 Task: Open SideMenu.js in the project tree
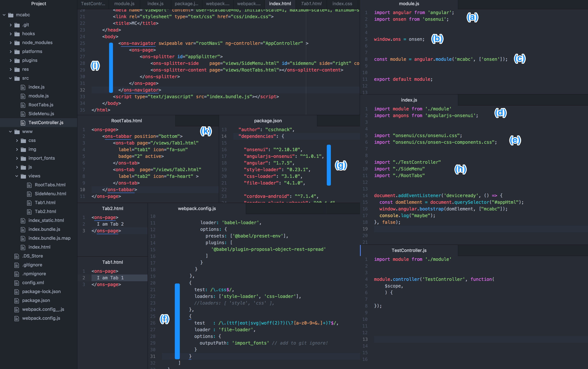pos(41,114)
